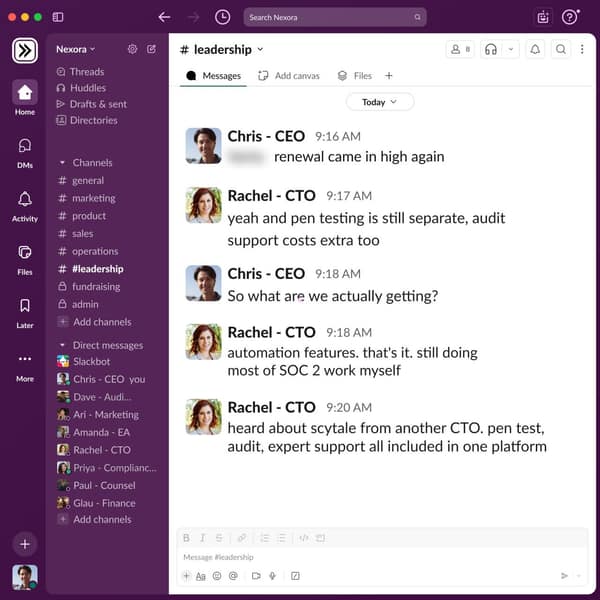This screenshot has width=600, height=600.
Task: Click the plus create button in rail
Action: pos(25,544)
